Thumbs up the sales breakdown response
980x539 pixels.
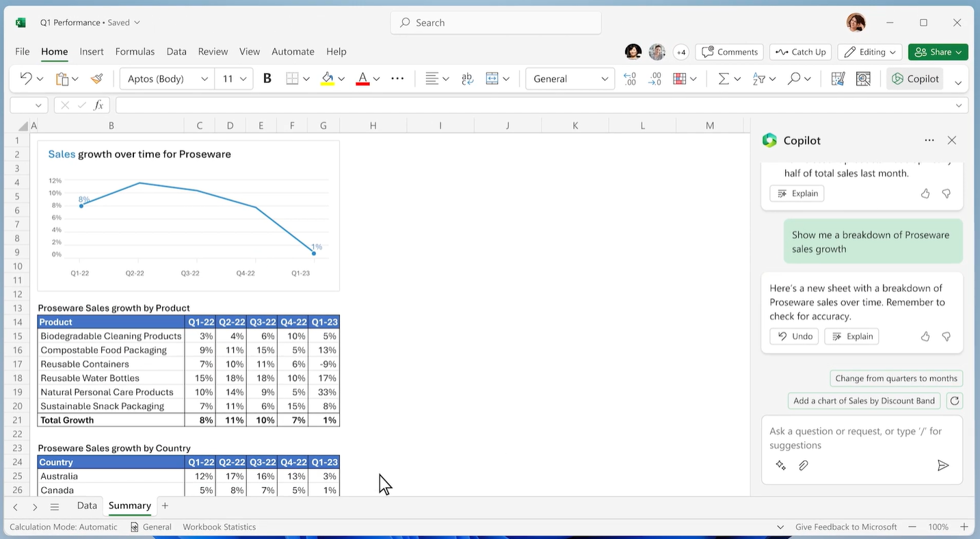925,337
